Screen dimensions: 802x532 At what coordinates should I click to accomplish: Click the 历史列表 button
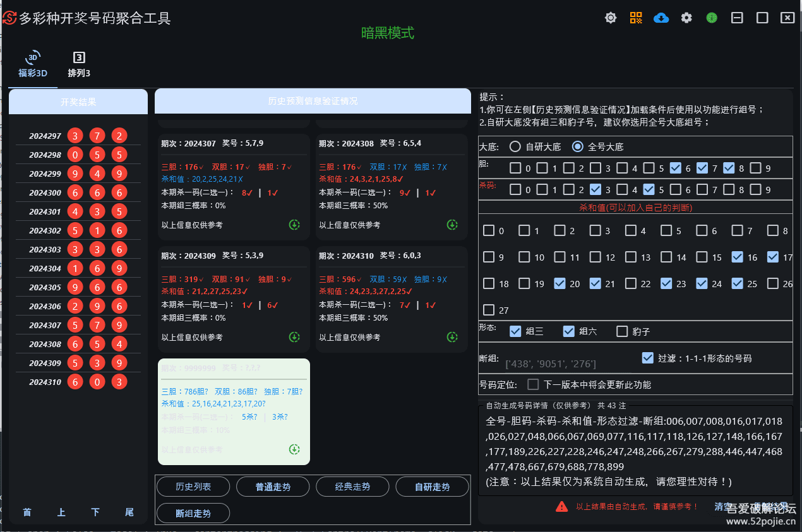coord(193,487)
